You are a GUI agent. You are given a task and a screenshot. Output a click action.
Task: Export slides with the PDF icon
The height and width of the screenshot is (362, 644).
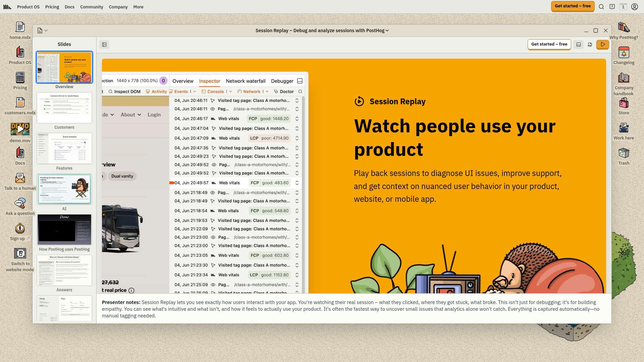click(590, 45)
